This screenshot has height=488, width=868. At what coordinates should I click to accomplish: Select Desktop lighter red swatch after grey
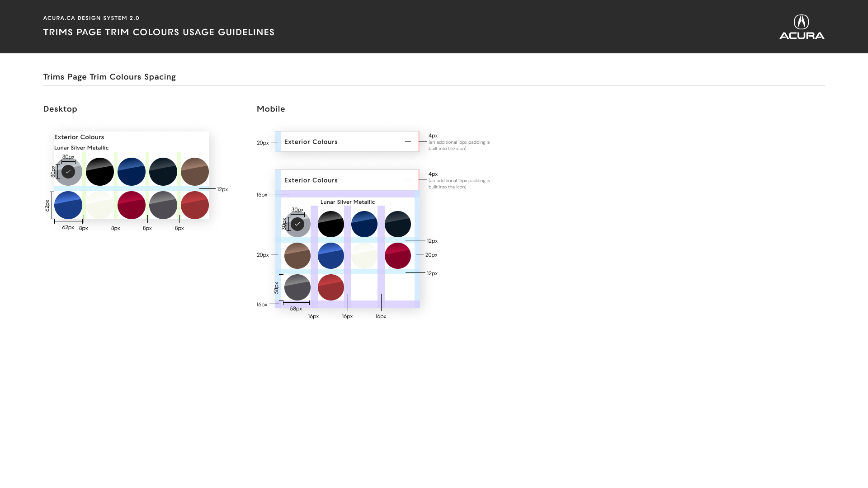(x=195, y=205)
